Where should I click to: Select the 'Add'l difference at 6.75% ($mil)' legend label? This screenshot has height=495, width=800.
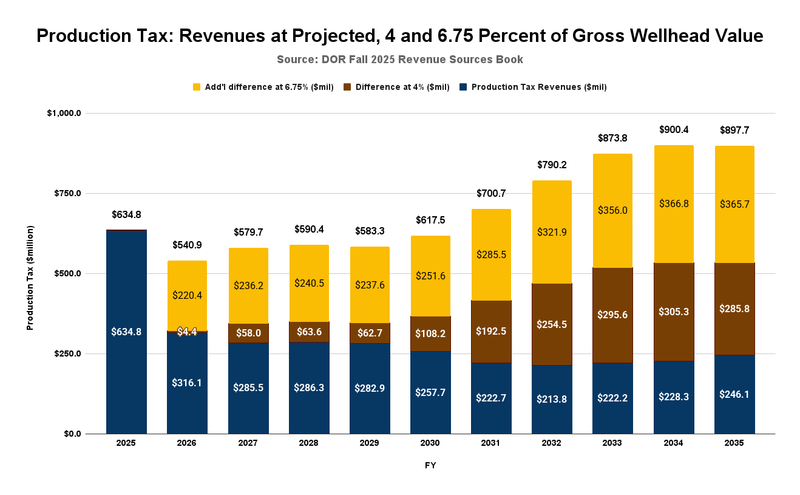269,87
